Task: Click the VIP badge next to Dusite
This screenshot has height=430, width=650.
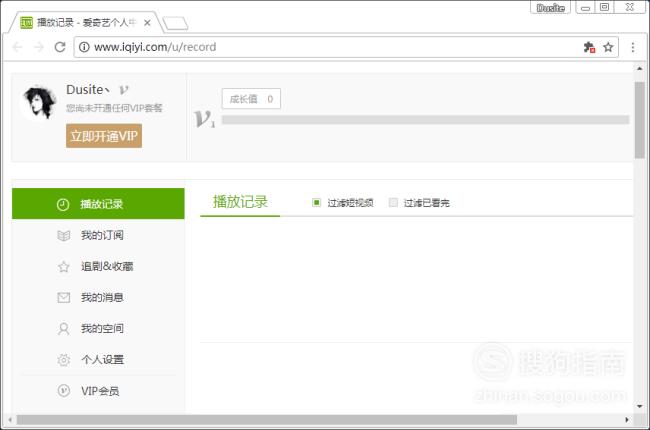Action: point(124,90)
